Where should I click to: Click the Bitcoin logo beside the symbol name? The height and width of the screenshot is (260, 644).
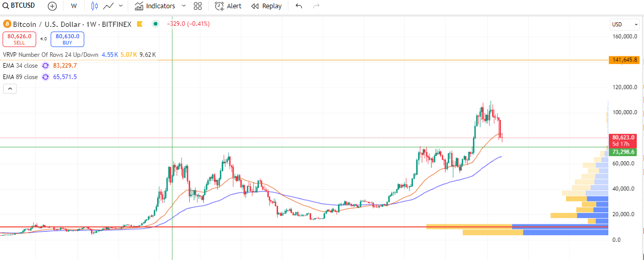7,24
